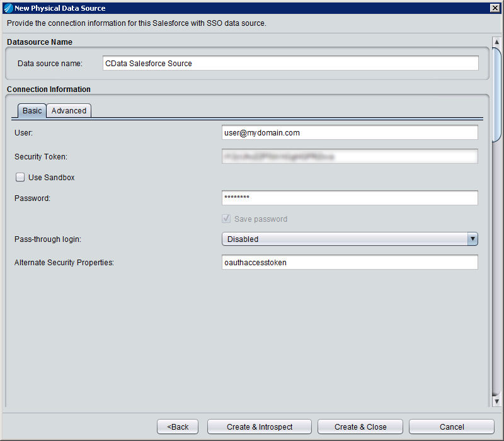Select the Alternate Security Properties field
The height and width of the screenshot is (441, 504).
(x=350, y=263)
